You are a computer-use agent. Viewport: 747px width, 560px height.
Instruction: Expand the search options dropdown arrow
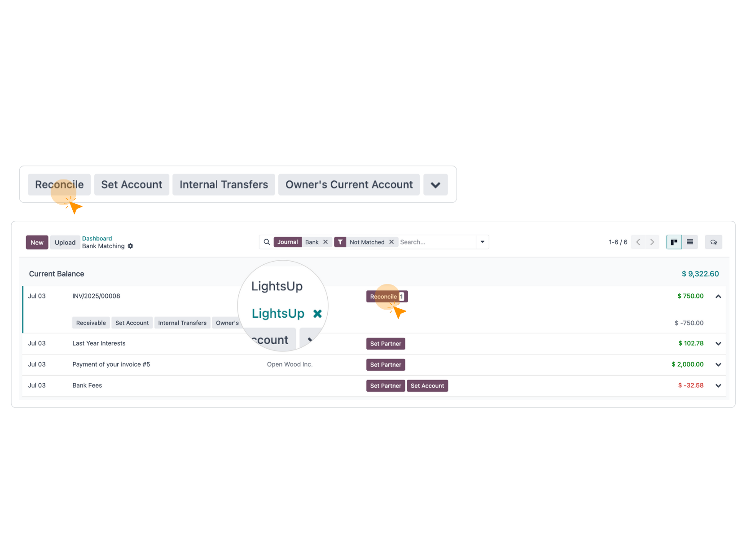pos(482,242)
